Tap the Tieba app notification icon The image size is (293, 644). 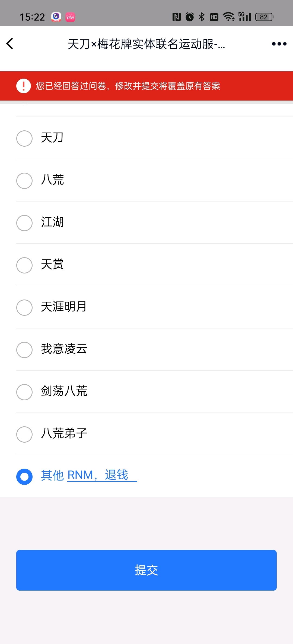click(x=56, y=17)
